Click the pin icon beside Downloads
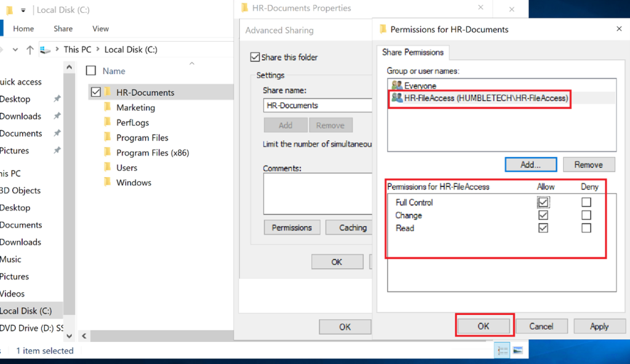630x364 pixels. [57, 116]
